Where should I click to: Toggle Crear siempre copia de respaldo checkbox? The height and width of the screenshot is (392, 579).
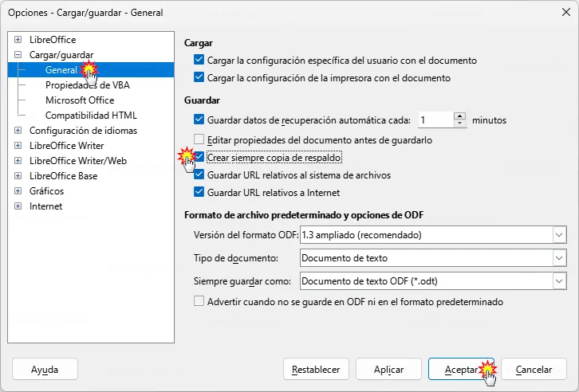point(199,157)
